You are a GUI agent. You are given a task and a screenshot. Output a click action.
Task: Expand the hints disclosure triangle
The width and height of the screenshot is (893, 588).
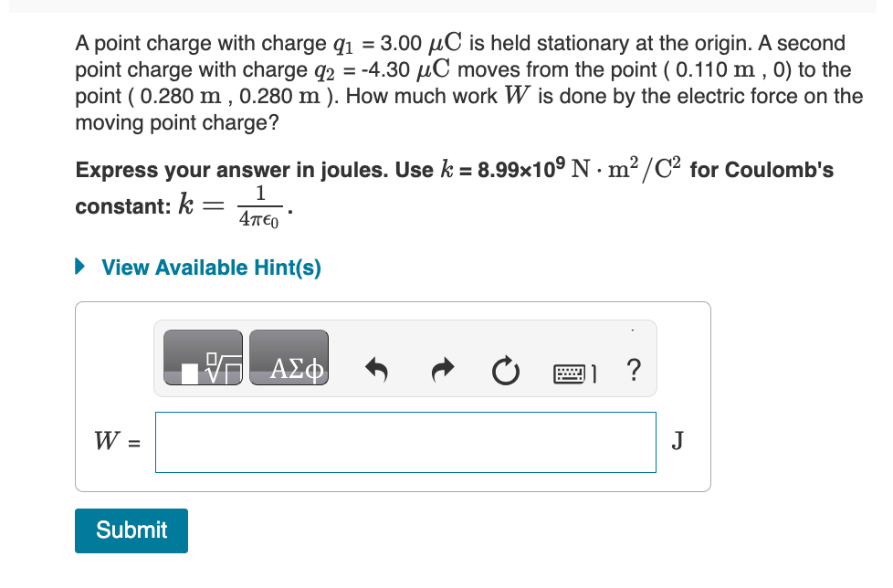(x=79, y=267)
